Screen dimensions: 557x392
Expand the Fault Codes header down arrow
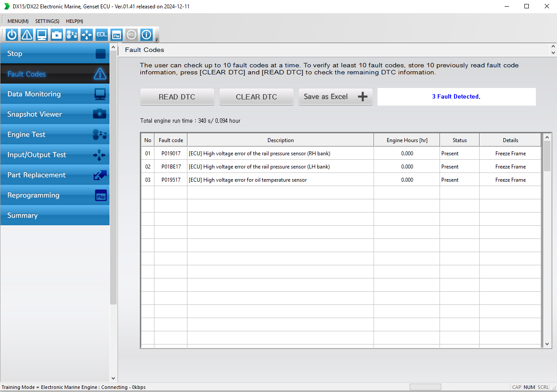pyautogui.click(x=553, y=53)
